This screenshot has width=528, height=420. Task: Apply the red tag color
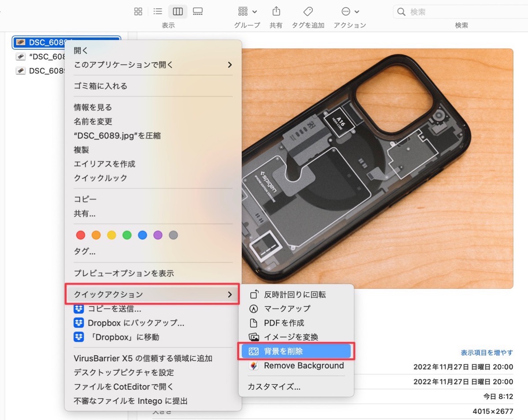point(81,235)
